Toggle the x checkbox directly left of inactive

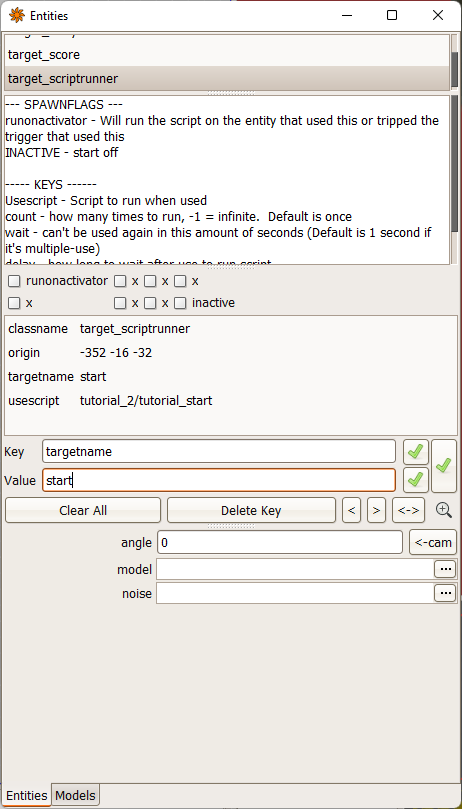point(150,303)
